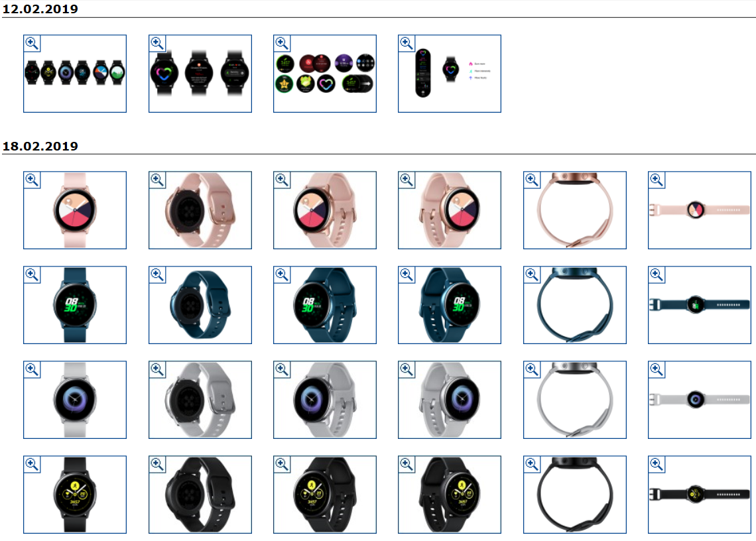Open blue watch clasp side profile thumbnail
Image resolution: width=756 pixels, height=541 pixels.
coord(575,305)
